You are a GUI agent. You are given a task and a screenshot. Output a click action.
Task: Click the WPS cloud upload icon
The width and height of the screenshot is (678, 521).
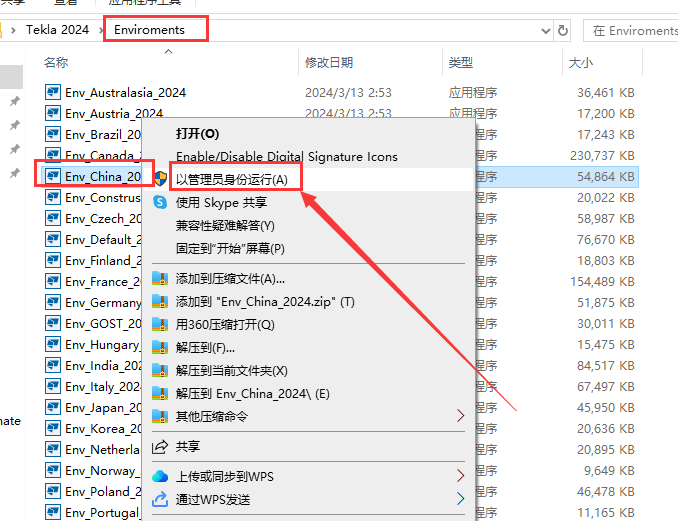tap(160, 476)
